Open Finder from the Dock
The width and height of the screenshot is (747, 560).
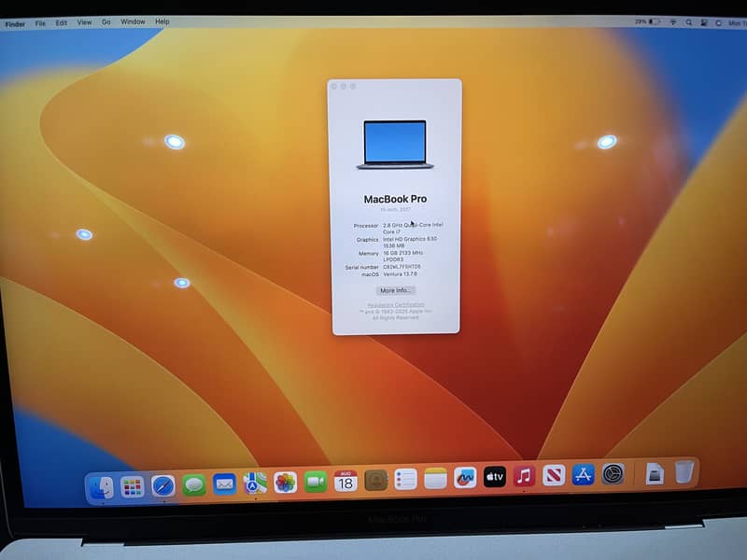(101, 487)
